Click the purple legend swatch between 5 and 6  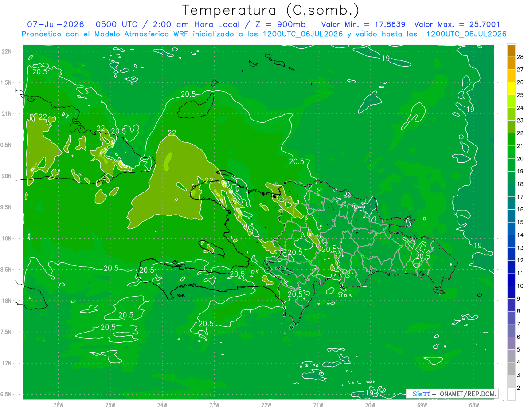click(511, 343)
